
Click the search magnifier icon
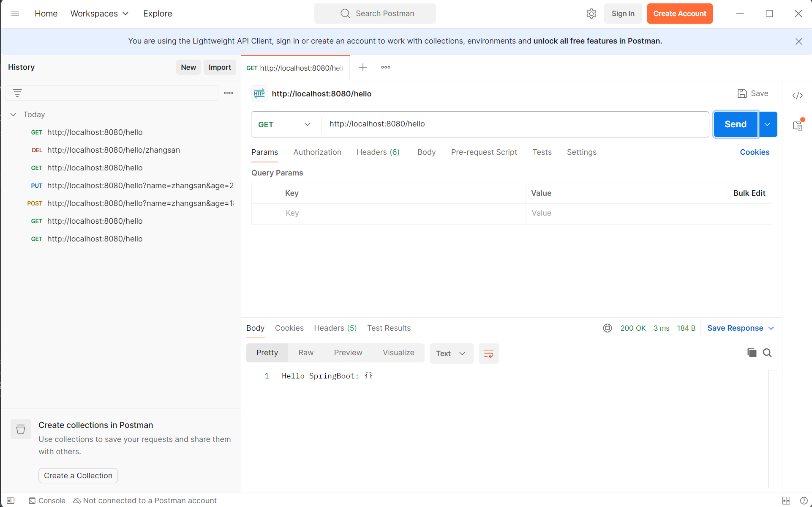345,14
